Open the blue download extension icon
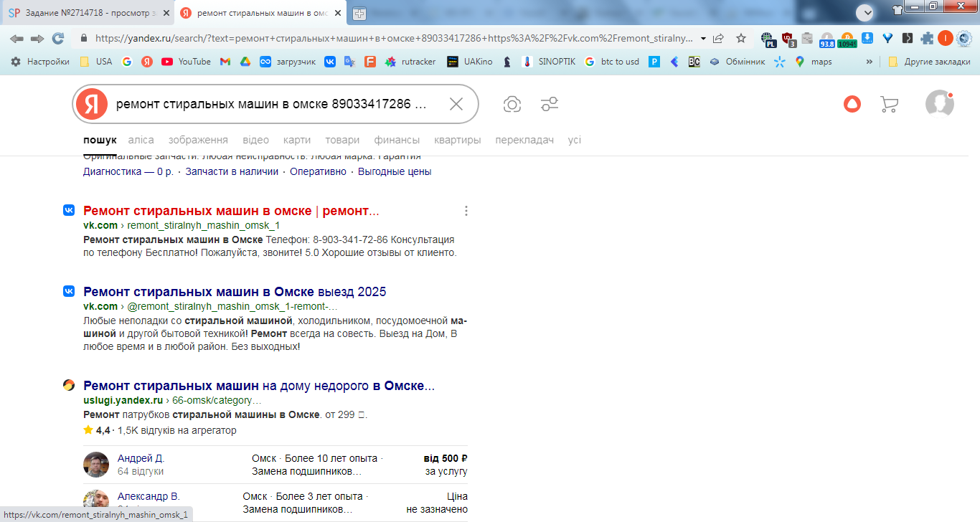The width and height of the screenshot is (980, 522). (867, 39)
